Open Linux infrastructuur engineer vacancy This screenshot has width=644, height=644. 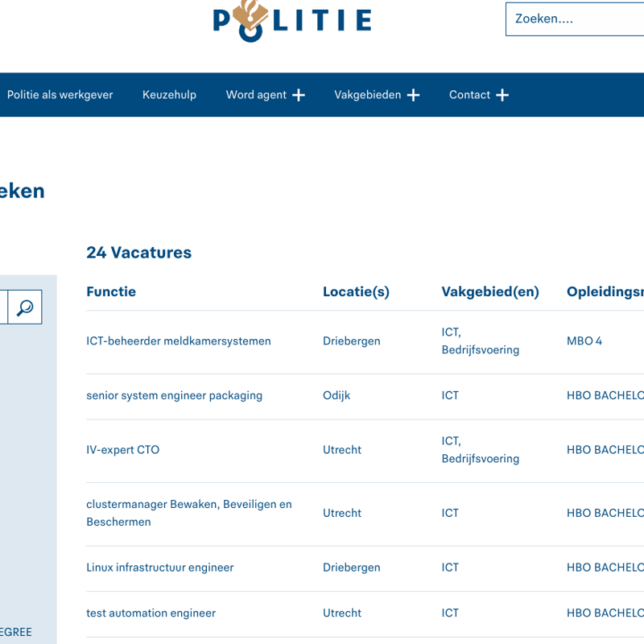click(x=159, y=568)
